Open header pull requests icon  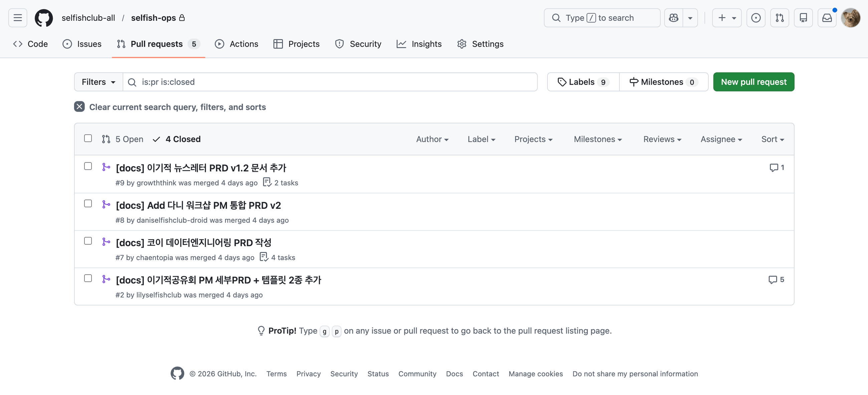(780, 17)
